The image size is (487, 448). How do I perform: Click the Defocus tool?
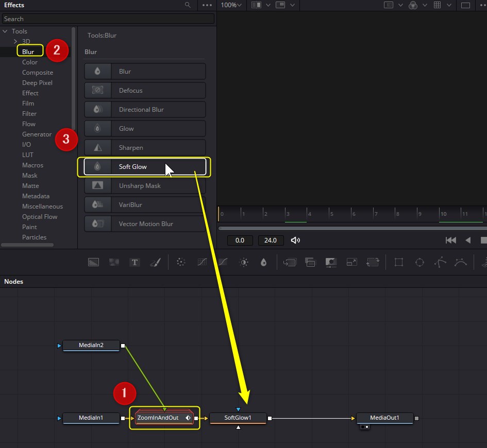(x=145, y=90)
